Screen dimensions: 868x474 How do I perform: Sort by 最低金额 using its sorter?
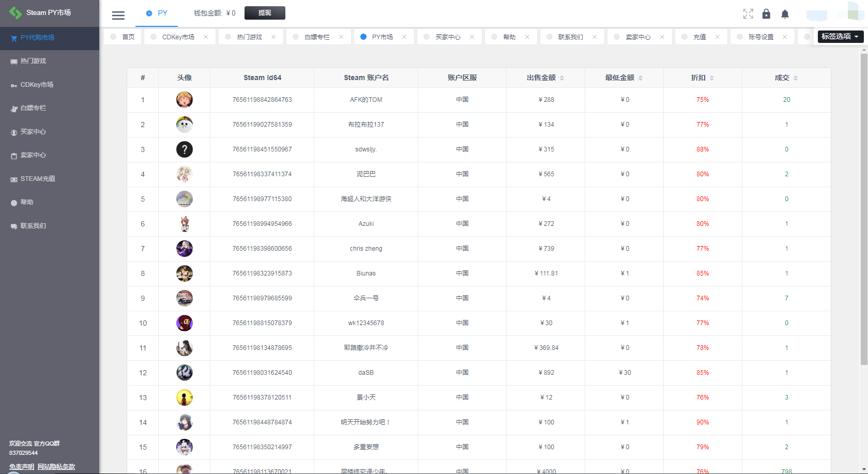[x=641, y=78]
